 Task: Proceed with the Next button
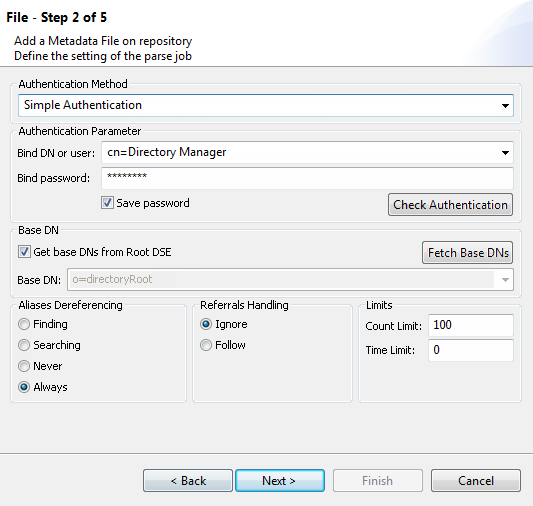(280, 481)
